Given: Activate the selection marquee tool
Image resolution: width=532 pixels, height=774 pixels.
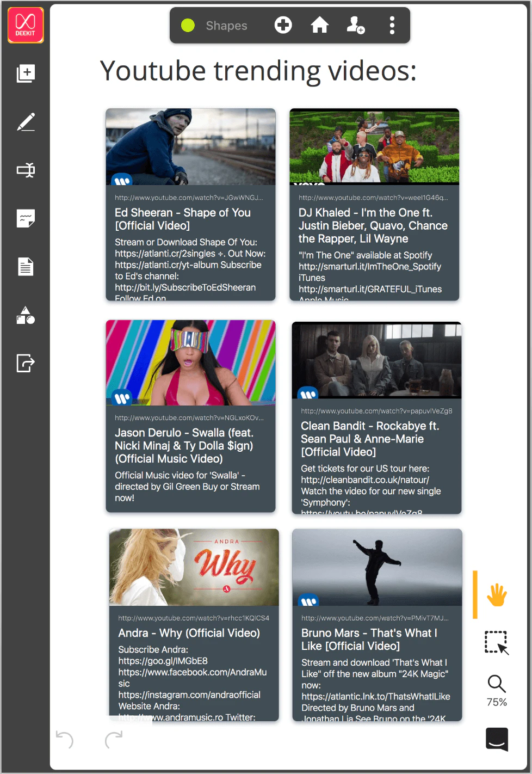Looking at the screenshot, I should point(497,643).
